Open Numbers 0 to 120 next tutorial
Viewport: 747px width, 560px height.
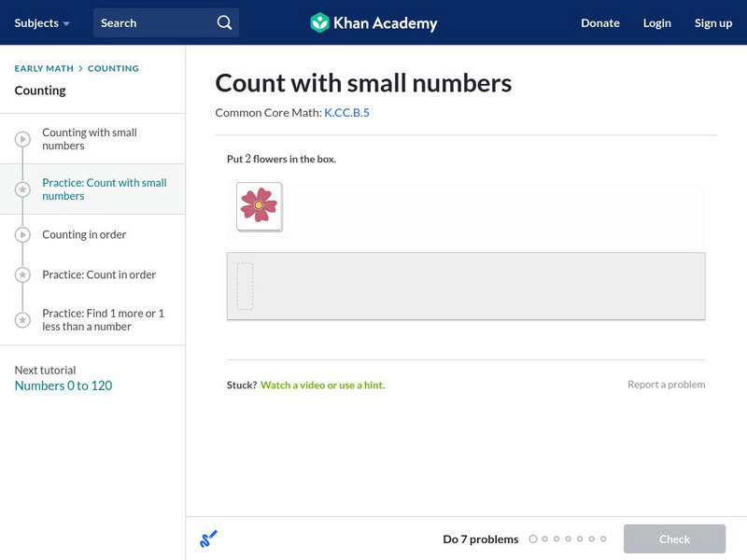63,385
